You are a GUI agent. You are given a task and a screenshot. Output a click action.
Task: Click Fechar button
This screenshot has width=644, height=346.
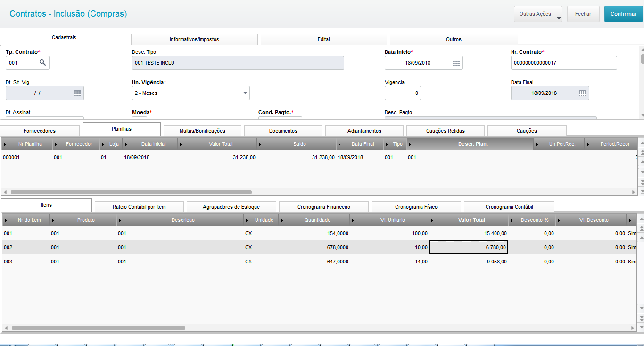583,14
